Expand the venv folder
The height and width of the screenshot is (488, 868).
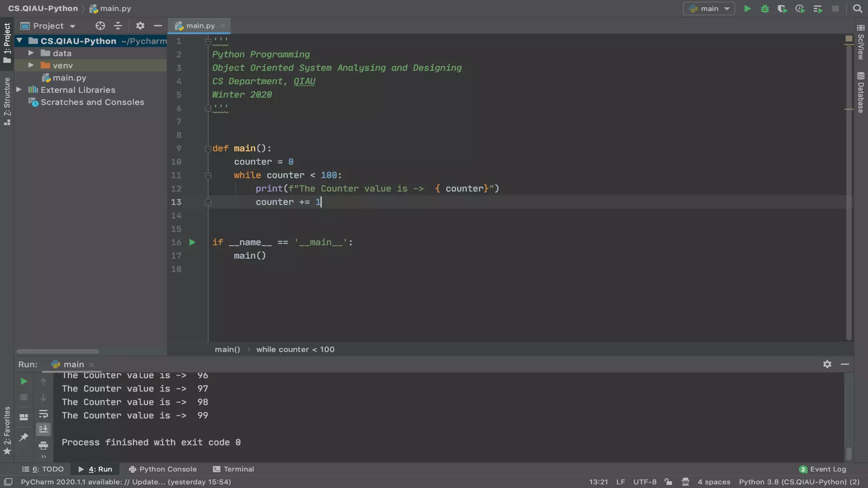[31, 65]
